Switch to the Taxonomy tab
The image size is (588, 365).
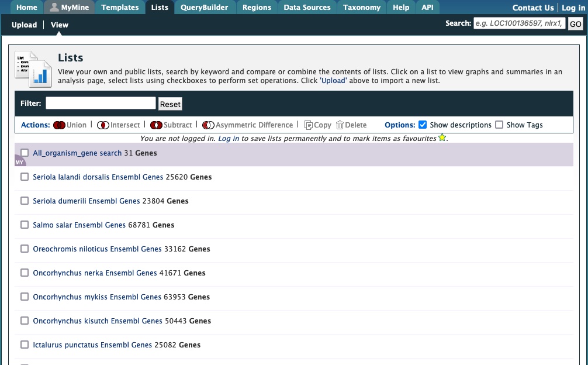pyautogui.click(x=362, y=7)
